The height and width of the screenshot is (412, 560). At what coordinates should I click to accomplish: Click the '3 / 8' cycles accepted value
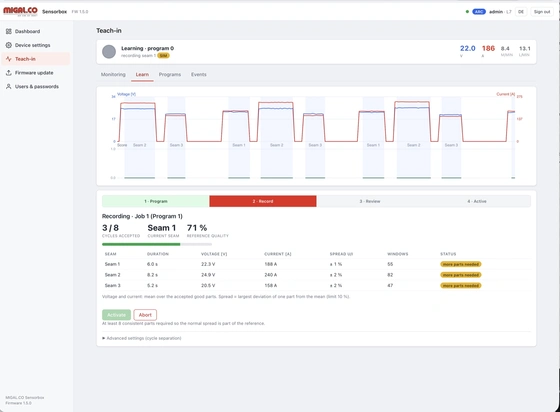(110, 228)
